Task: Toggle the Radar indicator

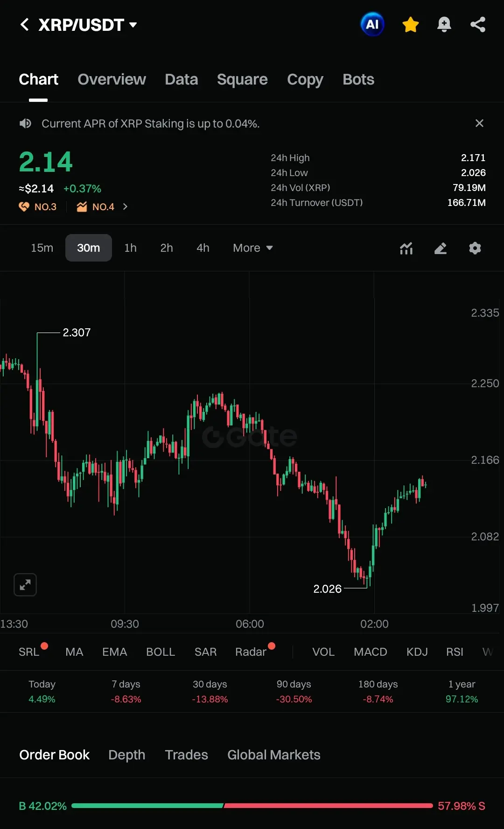Action: coord(251,652)
